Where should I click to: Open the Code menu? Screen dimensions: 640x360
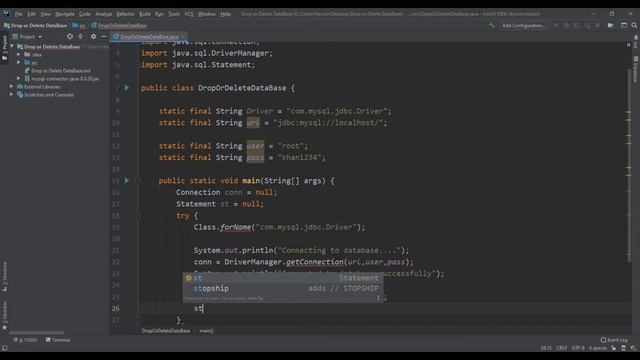[x=85, y=14]
